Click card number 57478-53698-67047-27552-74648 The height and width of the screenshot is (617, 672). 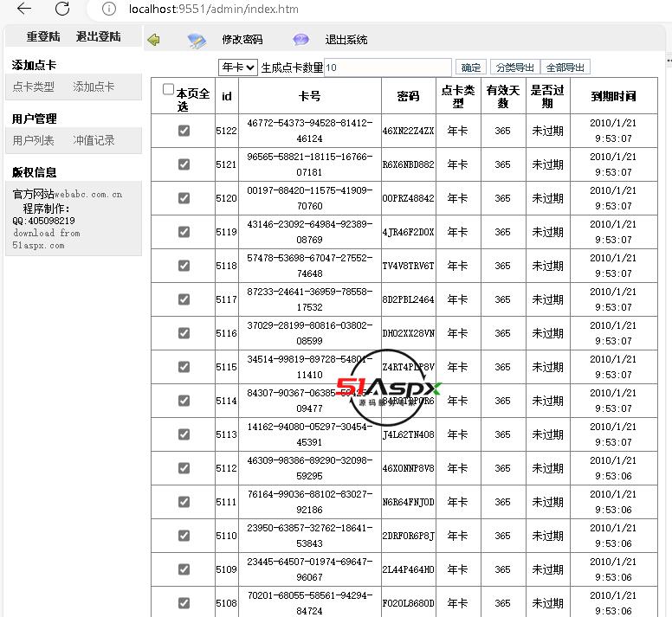309,266
